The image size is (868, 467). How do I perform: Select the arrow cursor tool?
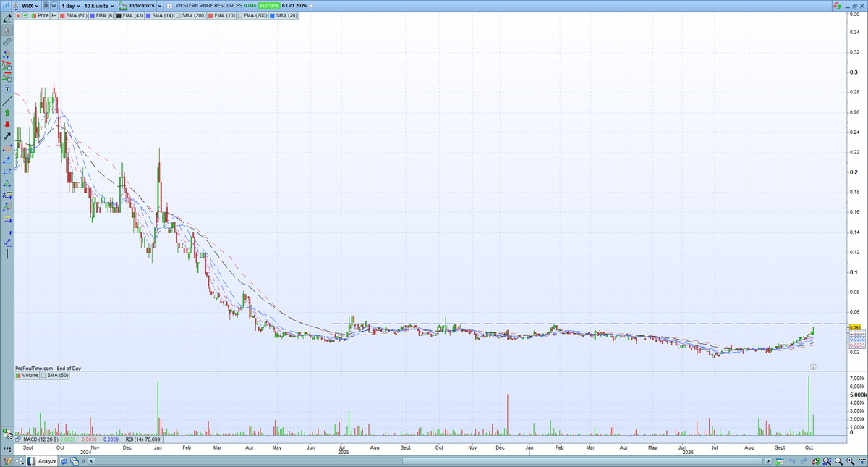pos(7,30)
